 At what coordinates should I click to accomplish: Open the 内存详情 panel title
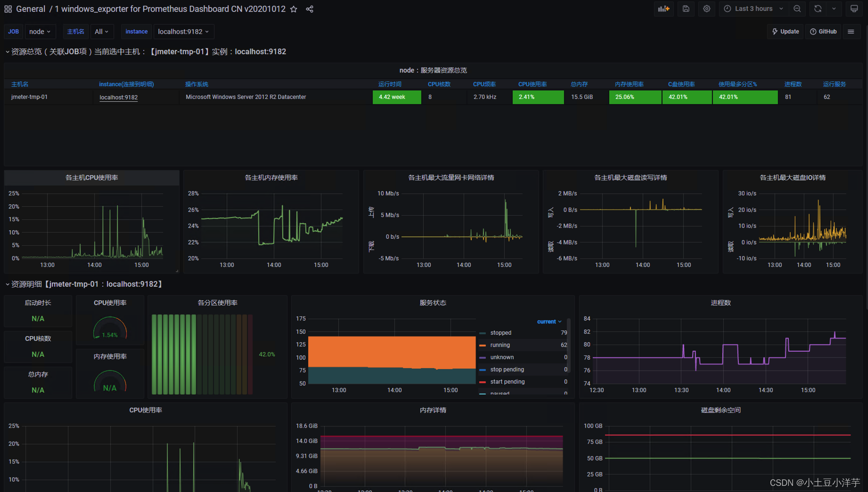click(x=433, y=410)
